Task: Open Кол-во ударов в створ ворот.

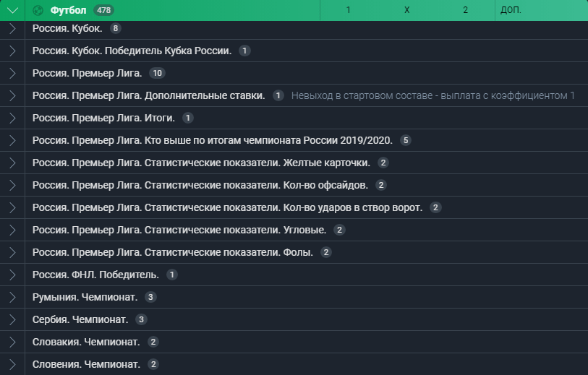Action: (x=227, y=207)
